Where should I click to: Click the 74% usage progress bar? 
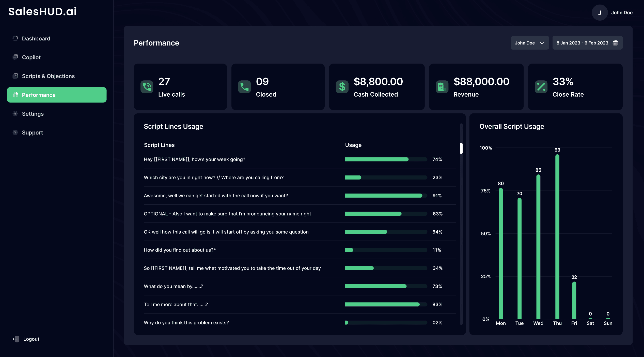pyautogui.click(x=386, y=159)
